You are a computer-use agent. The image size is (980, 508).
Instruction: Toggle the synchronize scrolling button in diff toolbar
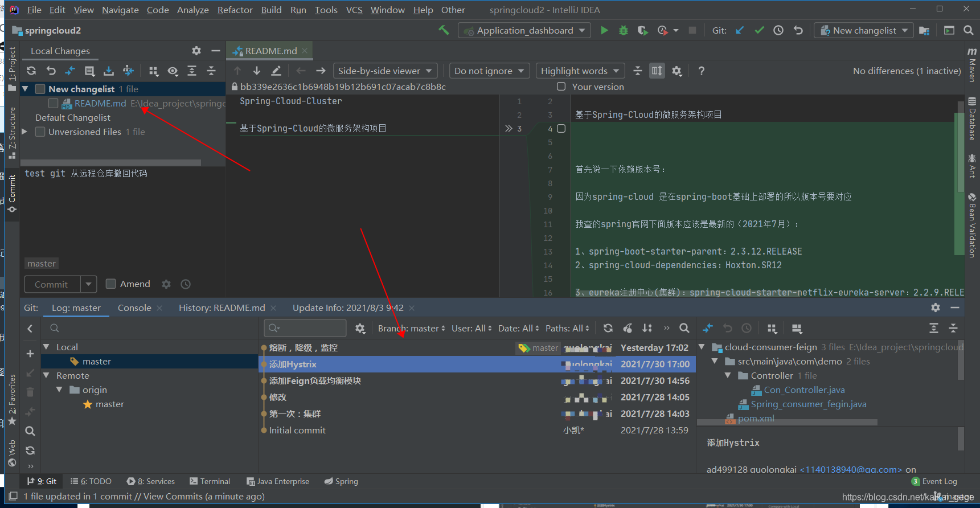point(657,71)
